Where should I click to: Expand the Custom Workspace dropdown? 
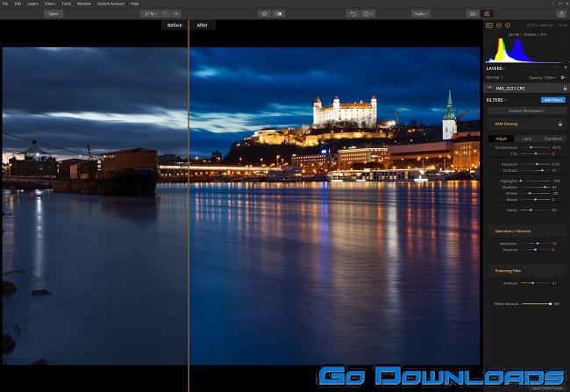click(x=527, y=110)
